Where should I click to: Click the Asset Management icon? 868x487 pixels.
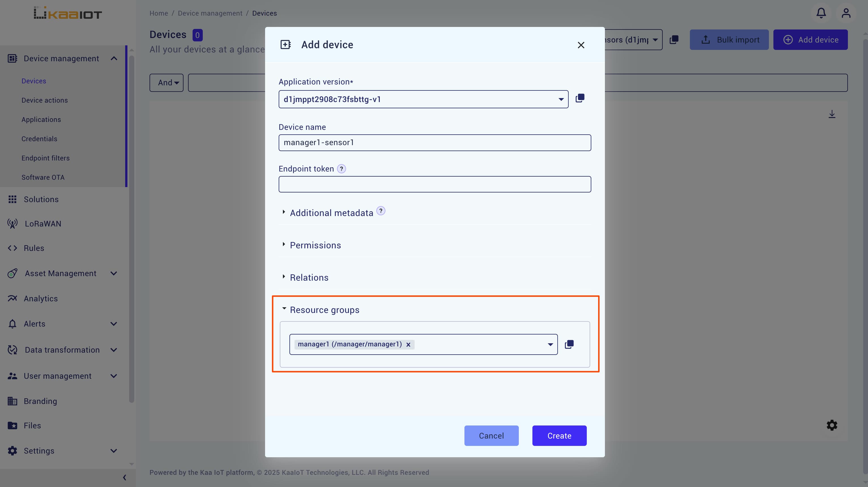tap(12, 273)
